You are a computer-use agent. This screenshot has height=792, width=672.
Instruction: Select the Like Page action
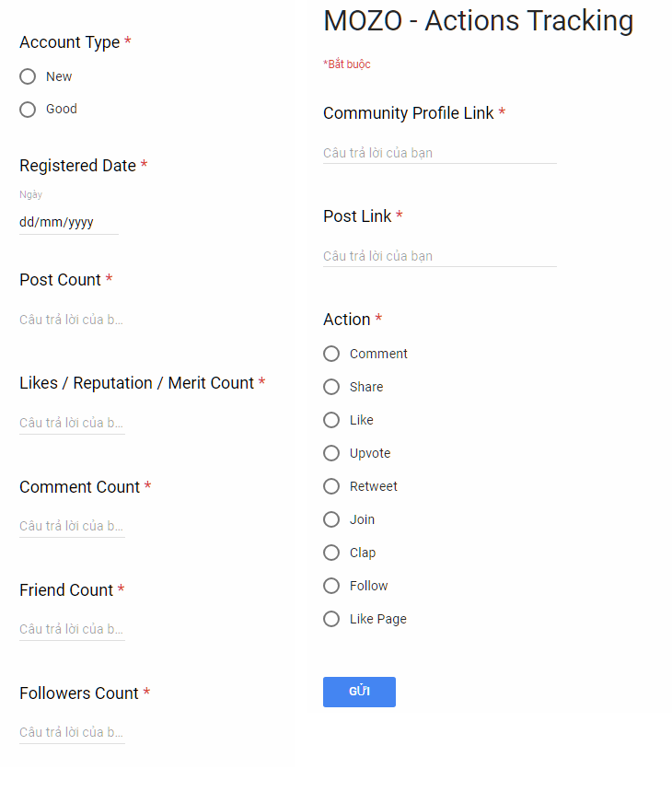pyautogui.click(x=331, y=619)
